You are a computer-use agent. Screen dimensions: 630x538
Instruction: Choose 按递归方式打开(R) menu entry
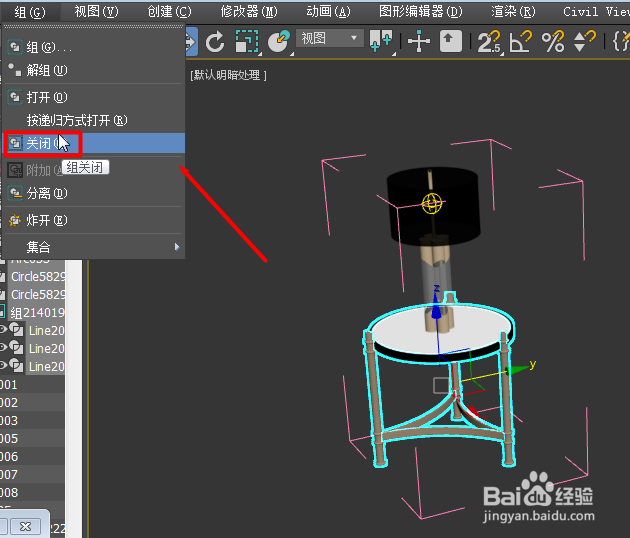(94, 120)
